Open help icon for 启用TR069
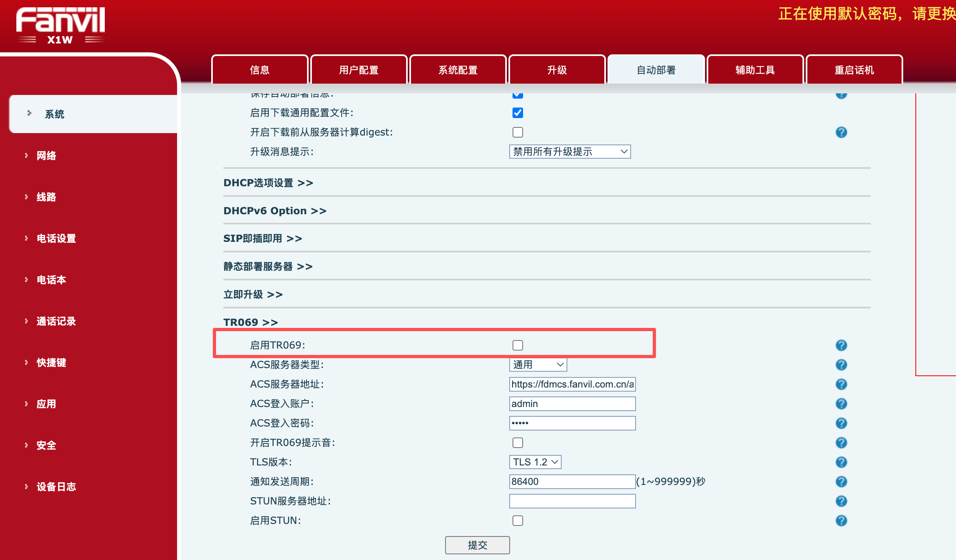This screenshot has width=956, height=560. (x=841, y=345)
